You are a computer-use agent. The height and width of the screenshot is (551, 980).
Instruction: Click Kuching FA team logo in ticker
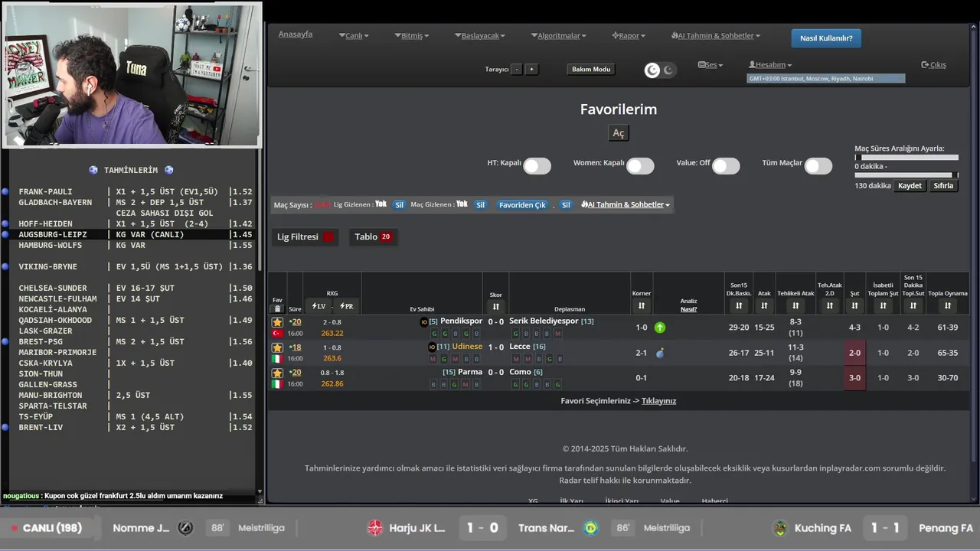click(780, 528)
